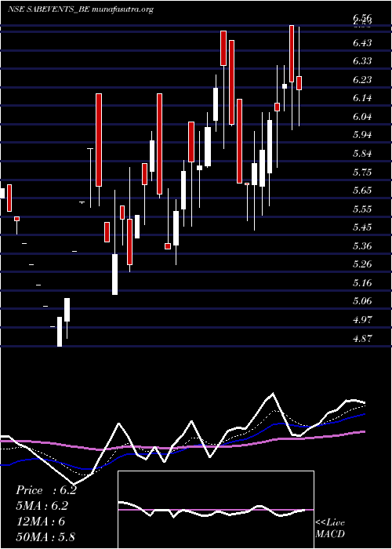Click the tall red candle peaking near 6.56

291,53
